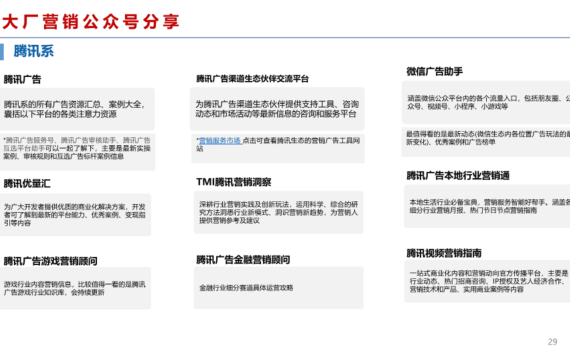570x360 pixels.
Task: Click the description starting 游戏行业内容营销信息
Action: coord(75,288)
